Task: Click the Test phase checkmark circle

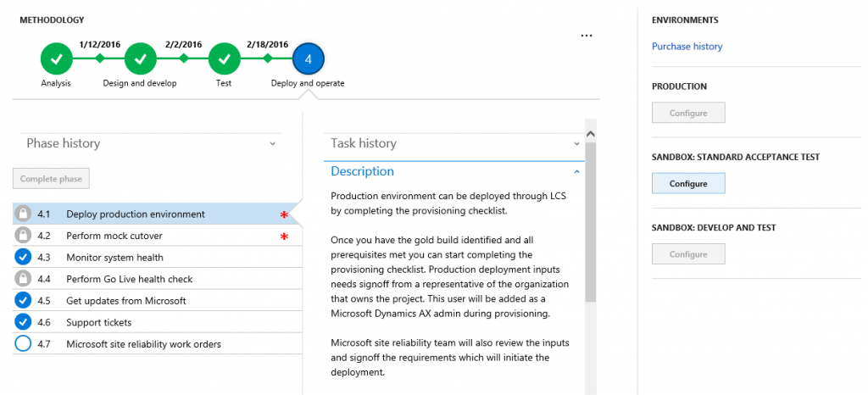Action: coord(224,59)
